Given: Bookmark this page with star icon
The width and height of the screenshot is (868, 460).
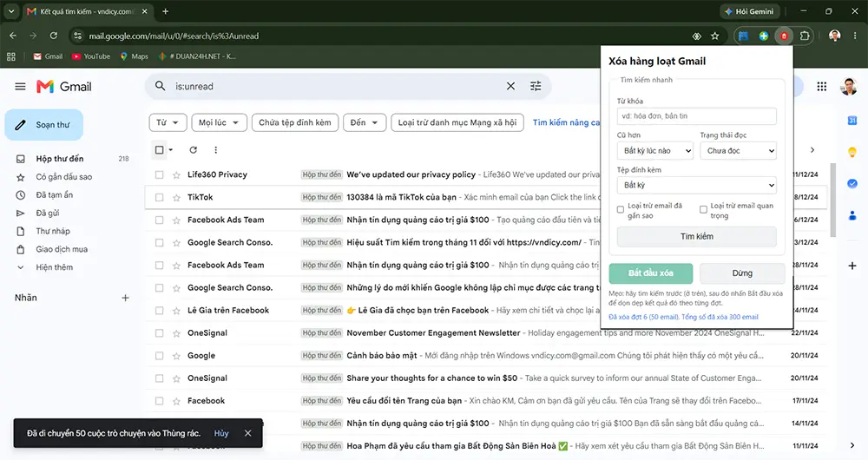Looking at the screenshot, I should pyautogui.click(x=714, y=36).
